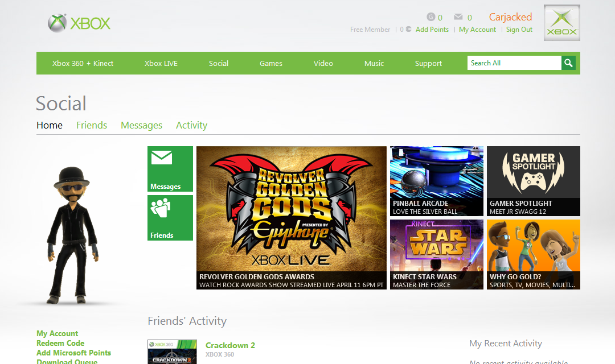Click the Microsoft Points coin icon
The width and height of the screenshot is (615, 364).
408,29
